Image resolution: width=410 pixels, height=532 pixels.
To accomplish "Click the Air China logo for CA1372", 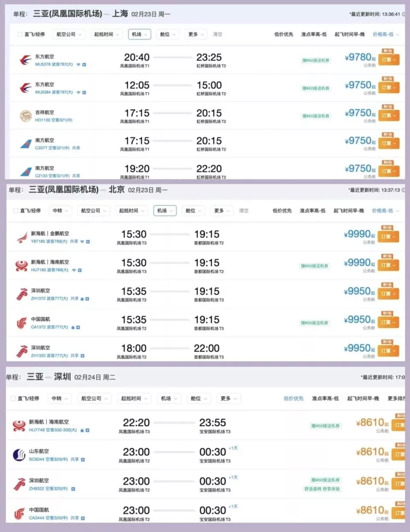I will click(x=21, y=323).
